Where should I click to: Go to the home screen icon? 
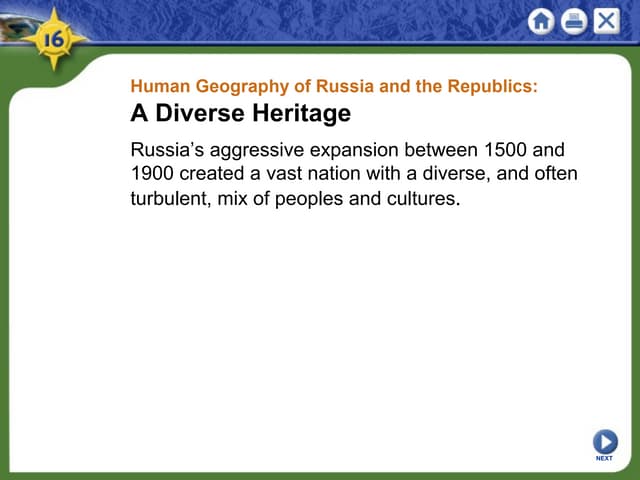(541, 21)
